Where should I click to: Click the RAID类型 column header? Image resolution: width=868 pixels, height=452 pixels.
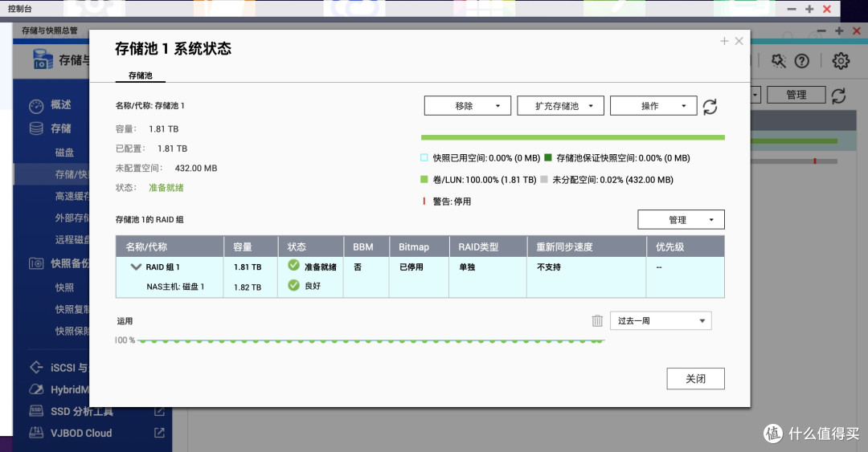coord(488,246)
